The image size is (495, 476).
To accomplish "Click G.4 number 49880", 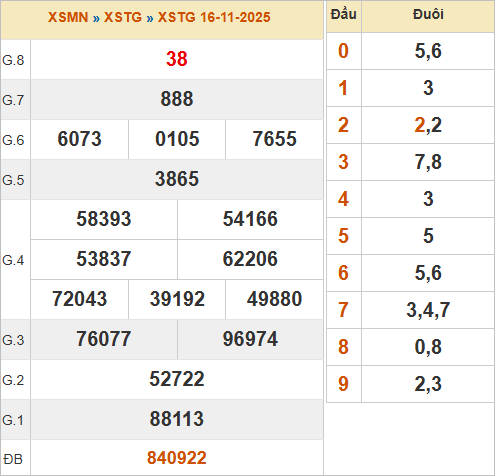I will tap(274, 299).
